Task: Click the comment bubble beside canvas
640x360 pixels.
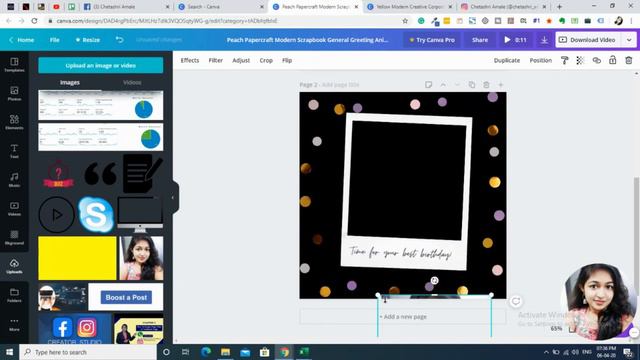Action: 516,302
